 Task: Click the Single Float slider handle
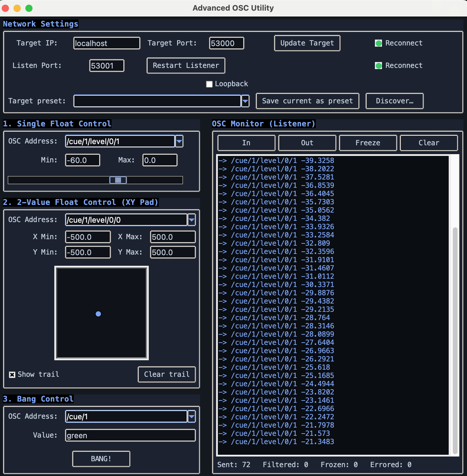pyautogui.click(x=118, y=180)
